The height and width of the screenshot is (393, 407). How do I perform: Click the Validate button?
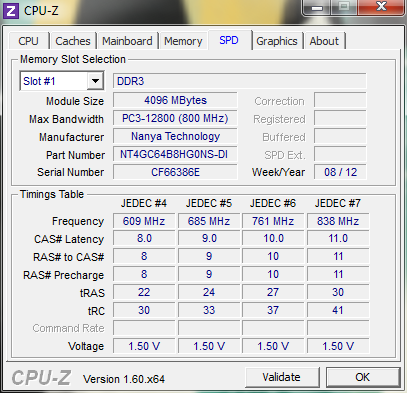click(282, 377)
